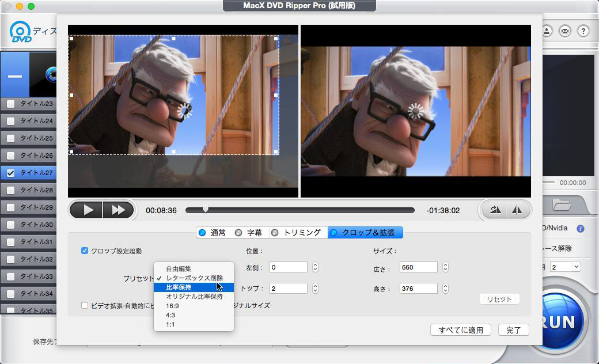The height and width of the screenshot is (364, 599).
Task: Select タイトル34 in title list
Action: click(x=28, y=294)
